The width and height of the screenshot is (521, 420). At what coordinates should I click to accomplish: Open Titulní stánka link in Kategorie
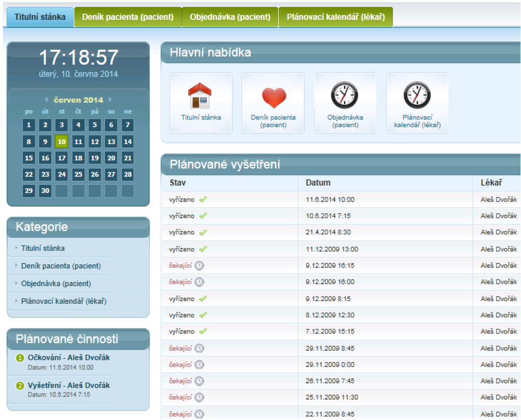43,248
